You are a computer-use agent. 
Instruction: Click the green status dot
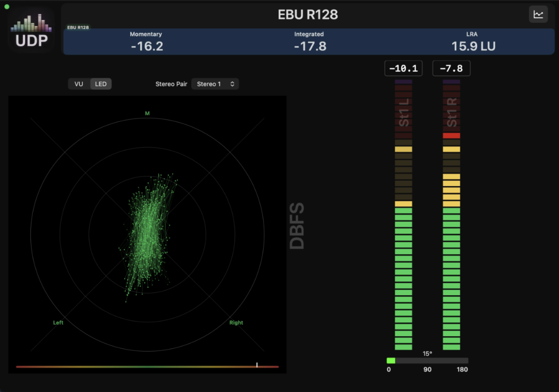click(x=7, y=6)
